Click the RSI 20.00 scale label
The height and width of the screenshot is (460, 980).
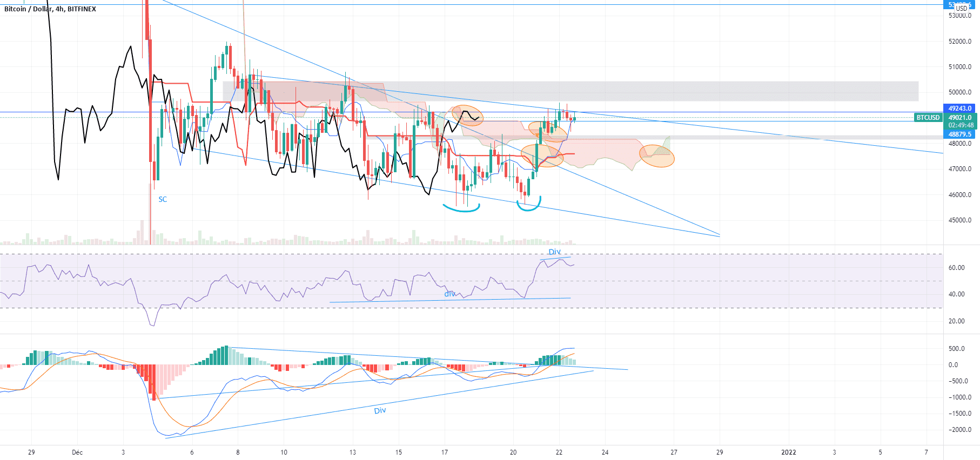point(957,321)
